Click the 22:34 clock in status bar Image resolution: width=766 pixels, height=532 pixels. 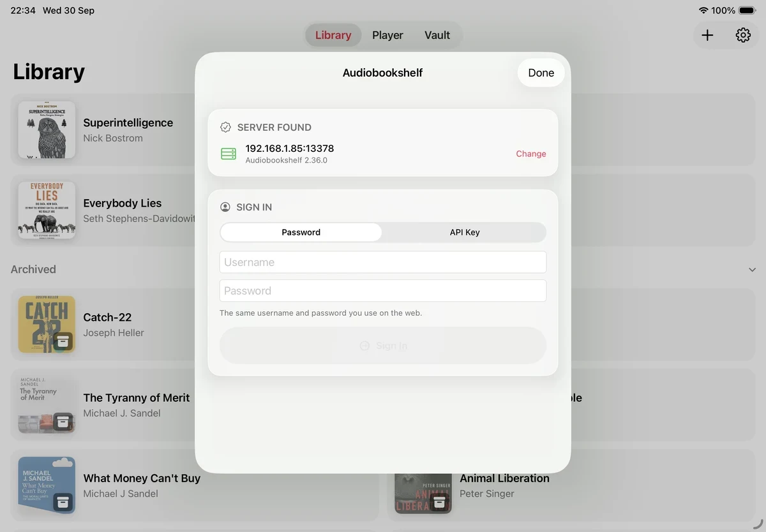coord(23,10)
